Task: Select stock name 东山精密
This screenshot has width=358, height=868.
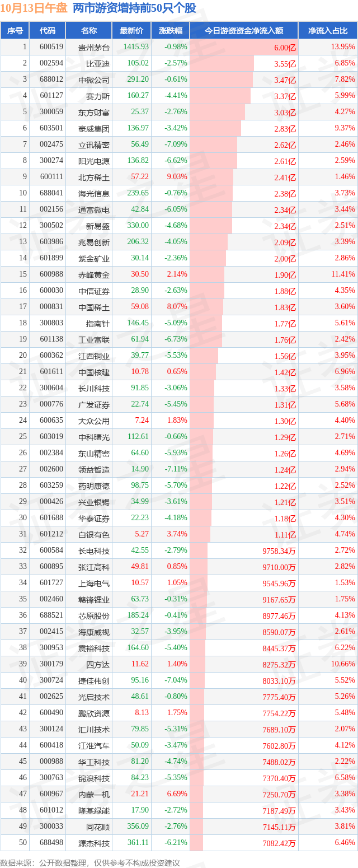Action: point(94,453)
